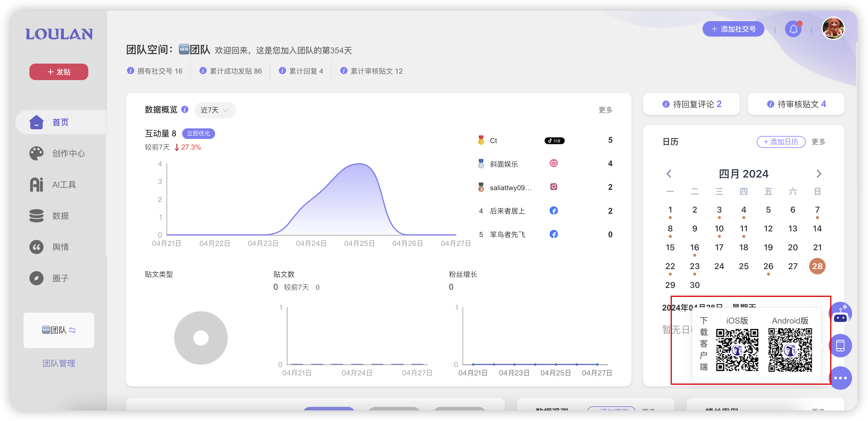
Task: Click the three-dots floating button
Action: tap(840, 378)
